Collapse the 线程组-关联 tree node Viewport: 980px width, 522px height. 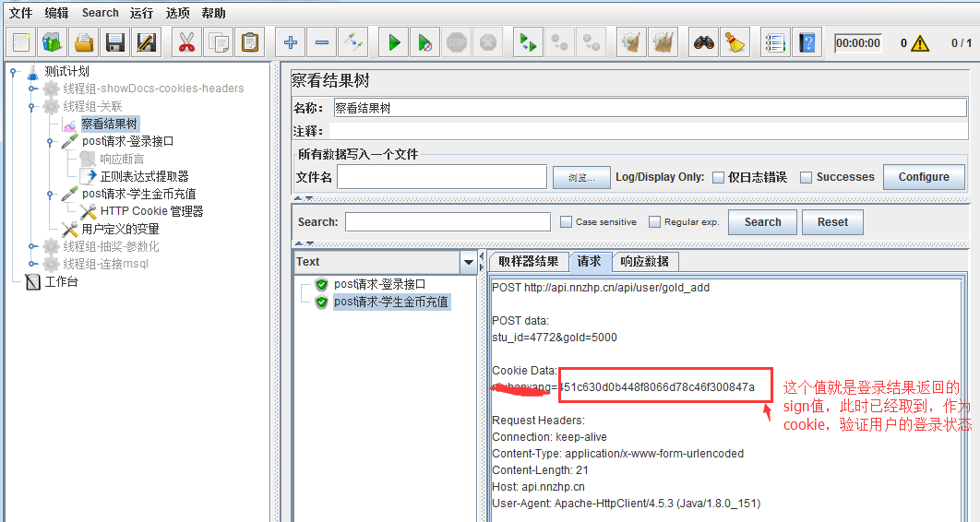coord(31,107)
